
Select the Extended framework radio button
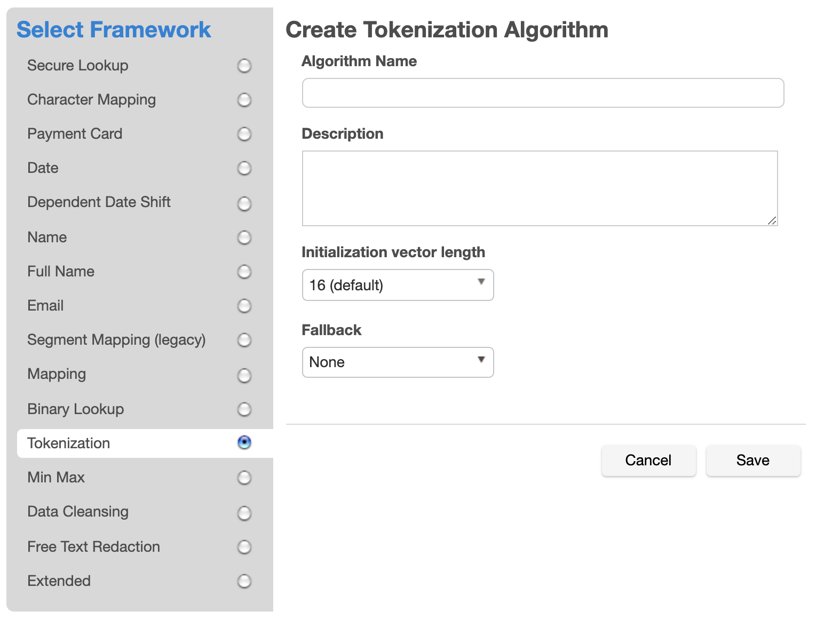point(244,581)
